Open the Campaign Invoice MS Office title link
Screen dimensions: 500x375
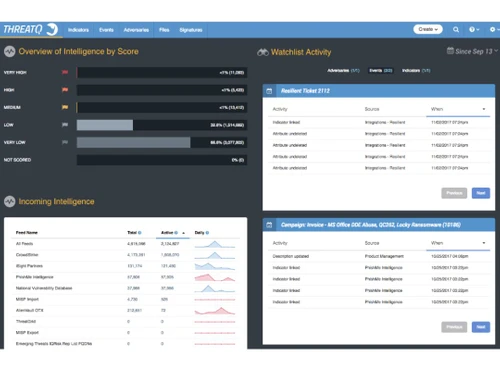pyautogui.click(x=371, y=225)
